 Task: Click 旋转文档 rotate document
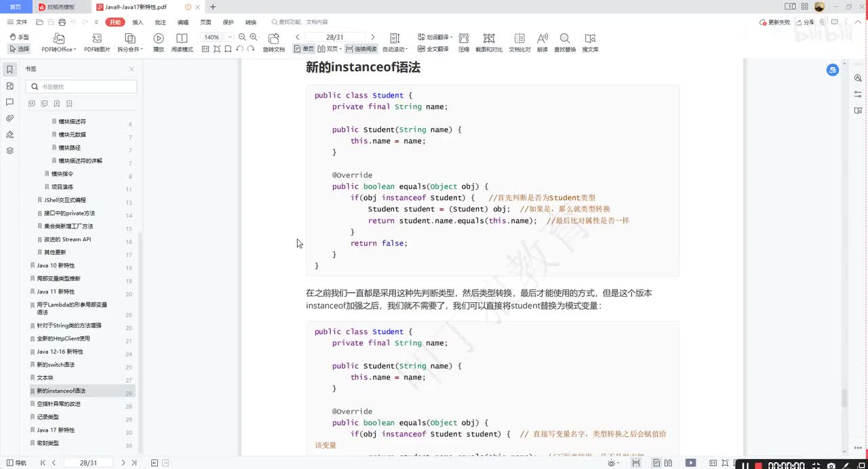click(274, 42)
